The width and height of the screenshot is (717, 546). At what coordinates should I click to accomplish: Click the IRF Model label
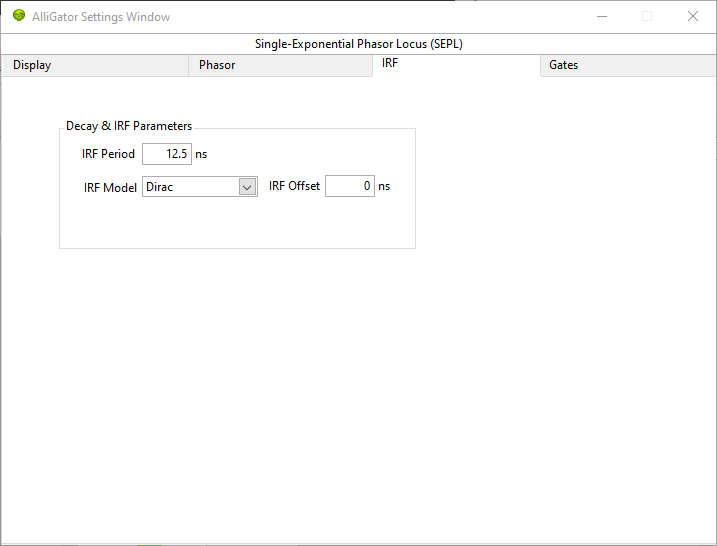(110, 187)
